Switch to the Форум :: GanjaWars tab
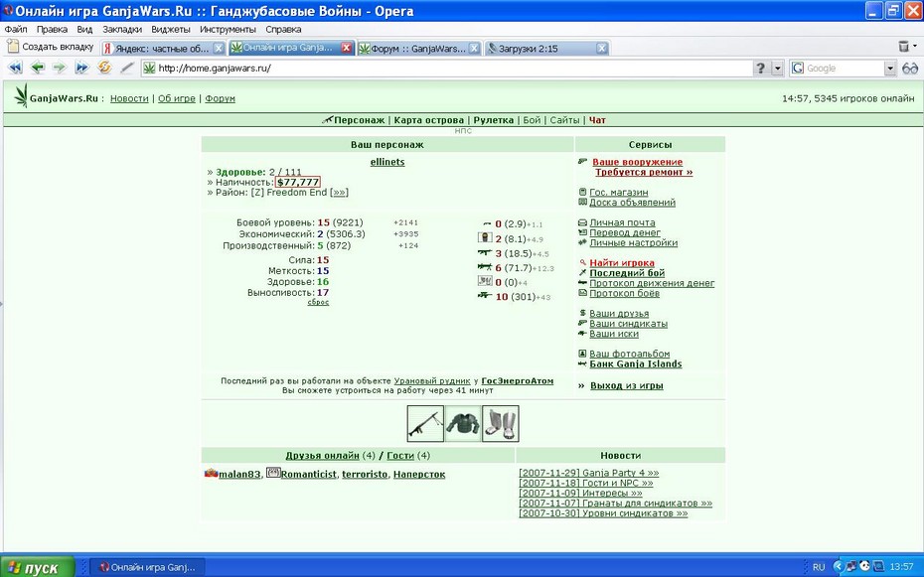The width and height of the screenshot is (924, 577). (x=419, y=49)
